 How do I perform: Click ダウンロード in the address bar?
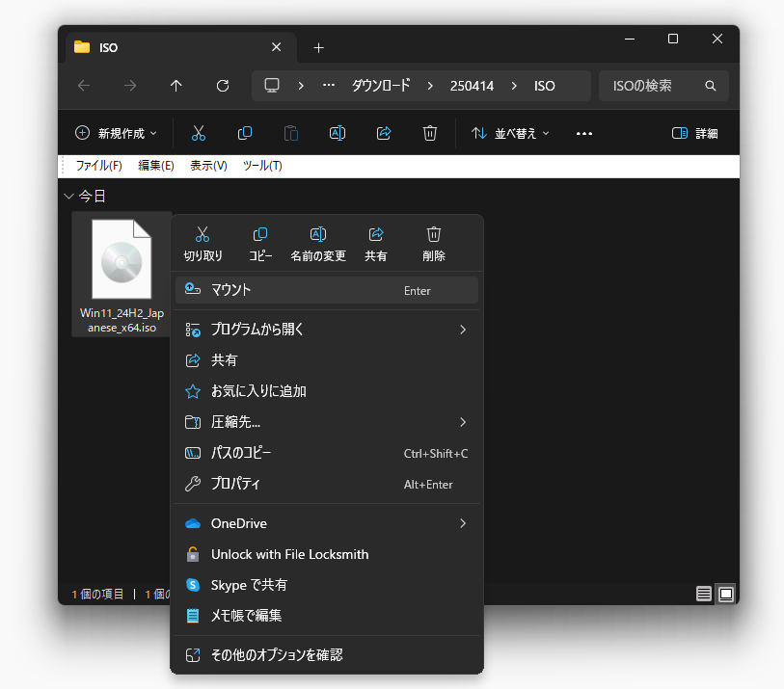(381, 86)
